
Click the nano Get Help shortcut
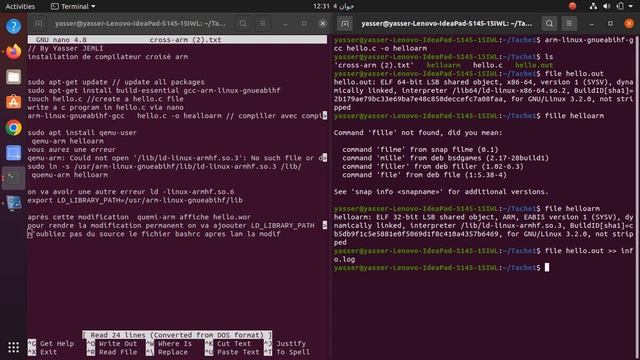click(51, 344)
